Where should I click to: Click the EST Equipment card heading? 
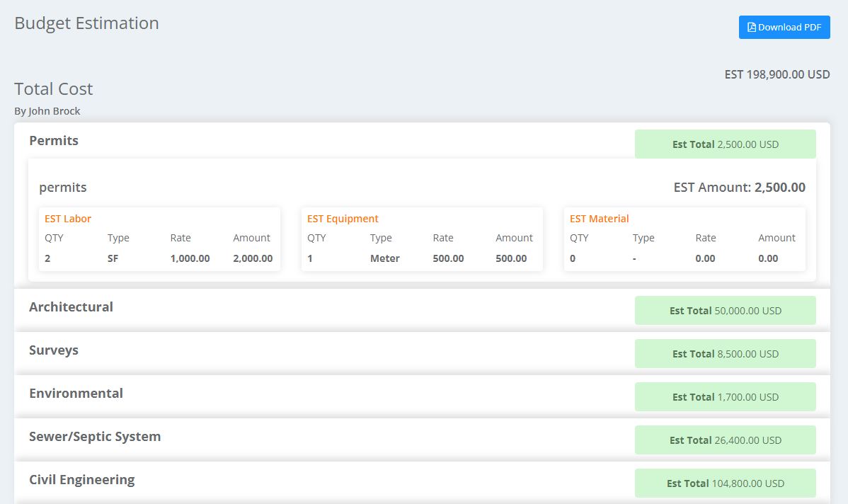343,219
